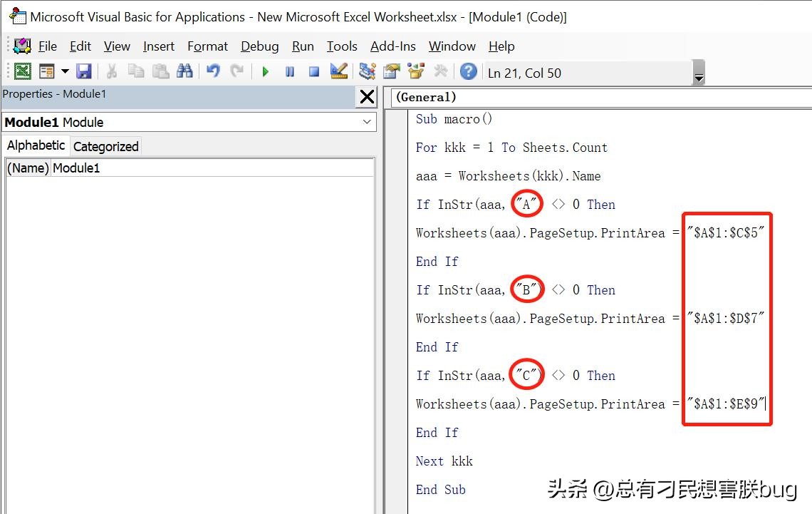This screenshot has width=812, height=514.
Task: Click the Properties - Module1 panel title
Action: (54, 94)
